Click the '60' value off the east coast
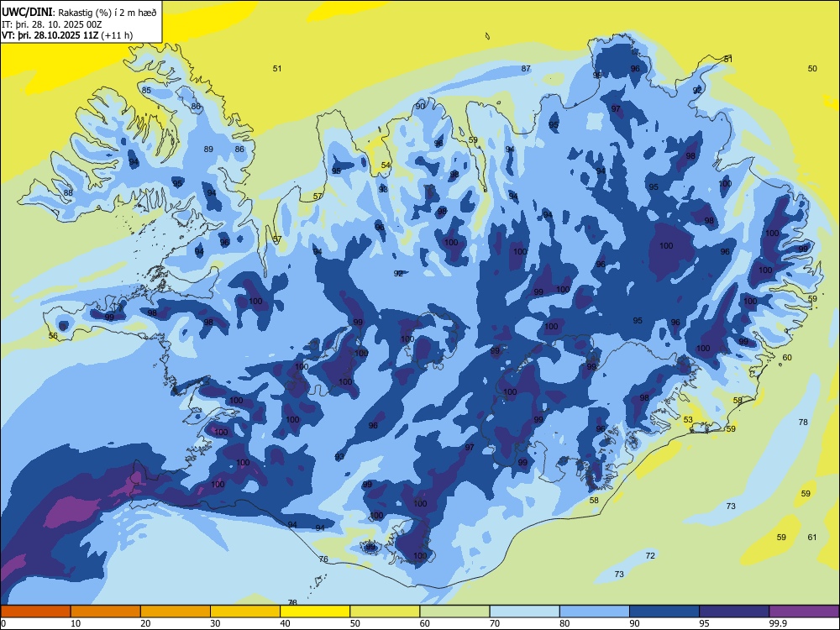840x630 pixels. 787,357
